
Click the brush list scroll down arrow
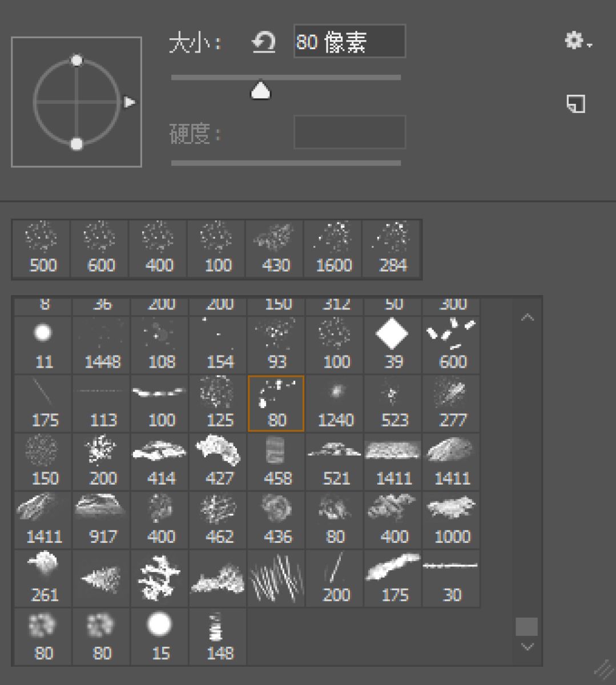pos(528,647)
